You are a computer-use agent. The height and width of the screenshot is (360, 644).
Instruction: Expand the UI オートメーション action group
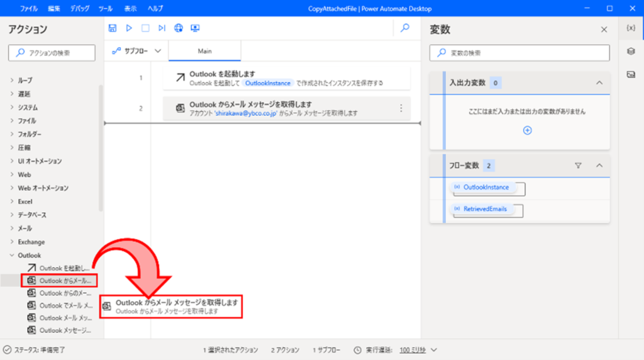[x=12, y=161]
